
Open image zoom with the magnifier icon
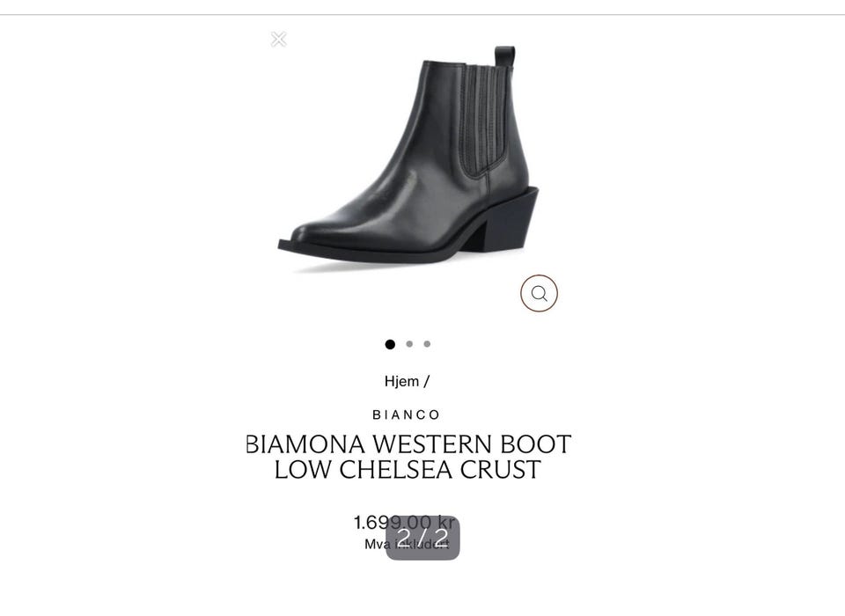[x=539, y=293]
